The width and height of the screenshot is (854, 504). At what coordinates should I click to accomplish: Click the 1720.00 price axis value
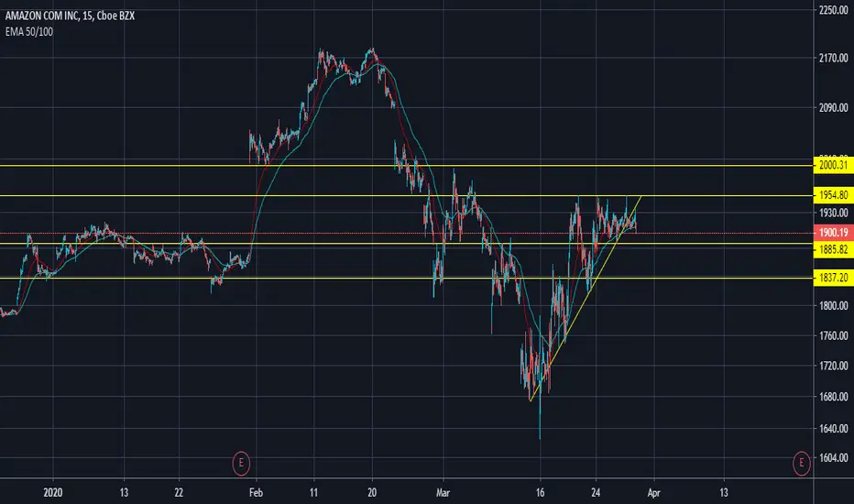(833, 366)
